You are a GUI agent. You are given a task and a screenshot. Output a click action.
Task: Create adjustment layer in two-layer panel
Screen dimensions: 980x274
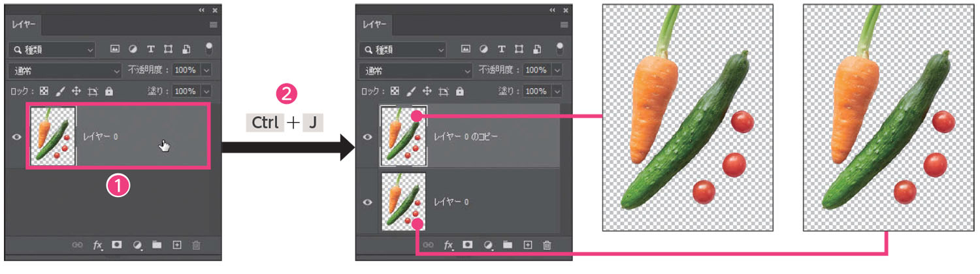pyautogui.click(x=488, y=245)
